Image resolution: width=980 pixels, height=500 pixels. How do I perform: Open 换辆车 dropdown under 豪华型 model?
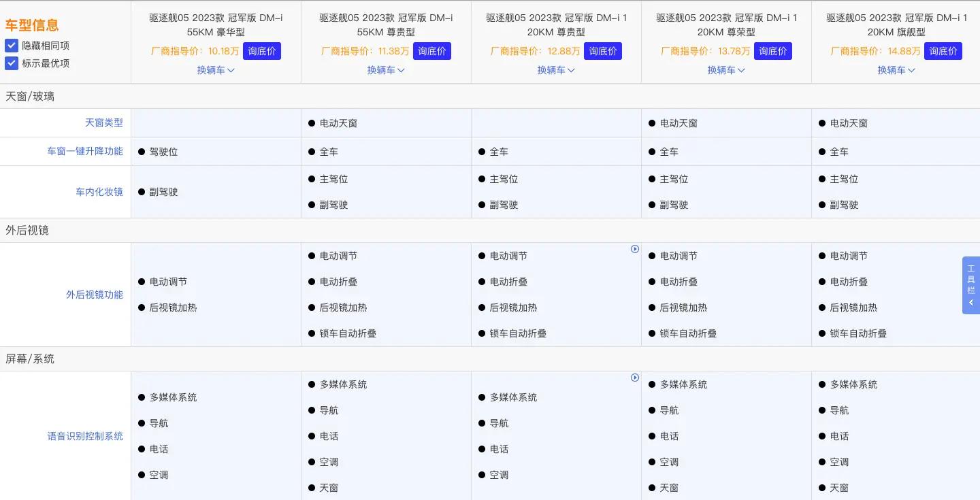pyautogui.click(x=216, y=70)
